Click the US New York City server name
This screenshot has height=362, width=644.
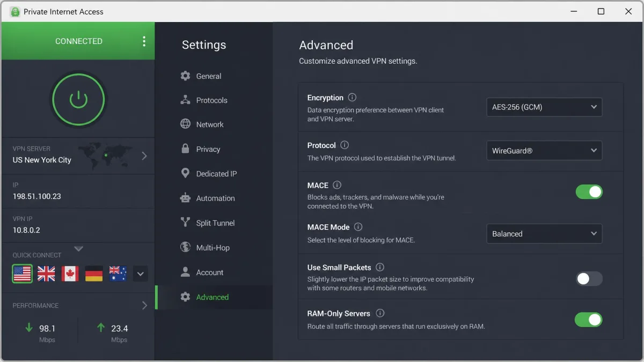click(x=42, y=160)
